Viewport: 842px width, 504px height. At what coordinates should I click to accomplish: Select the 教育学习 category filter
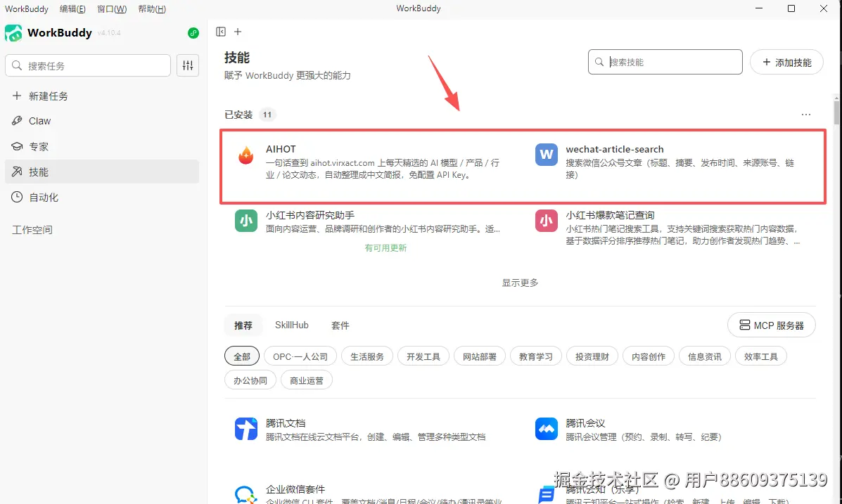pos(536,356)
